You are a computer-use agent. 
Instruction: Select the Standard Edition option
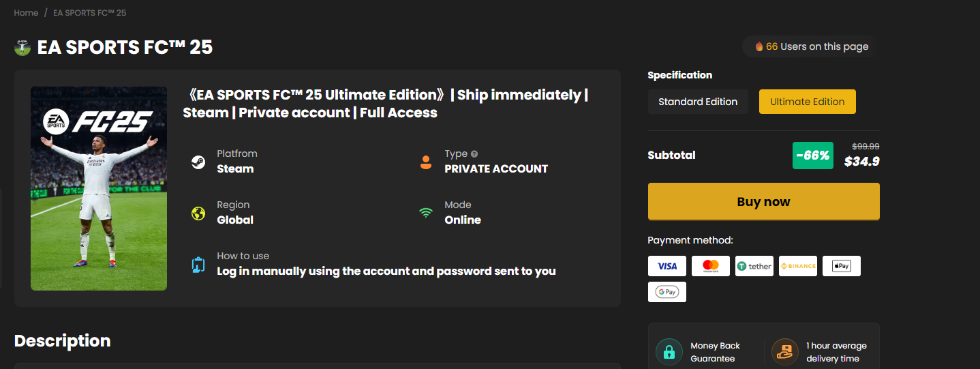point(698,102)
